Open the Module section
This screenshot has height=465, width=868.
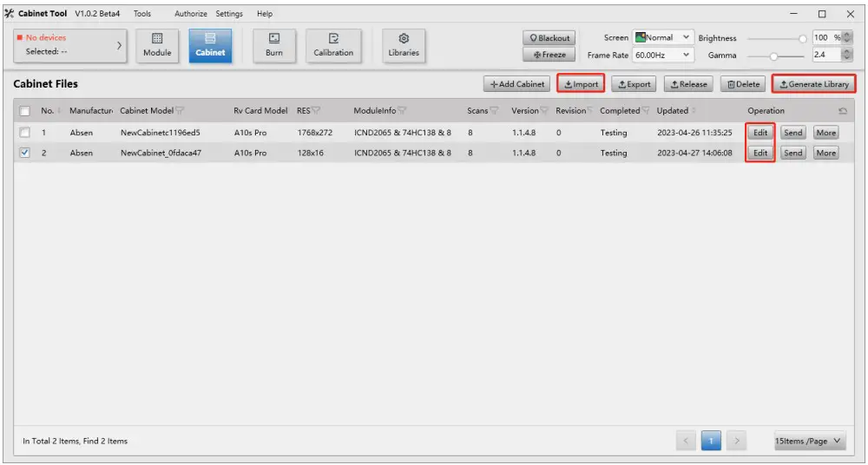pyautogui.click(x=157, y=46)
